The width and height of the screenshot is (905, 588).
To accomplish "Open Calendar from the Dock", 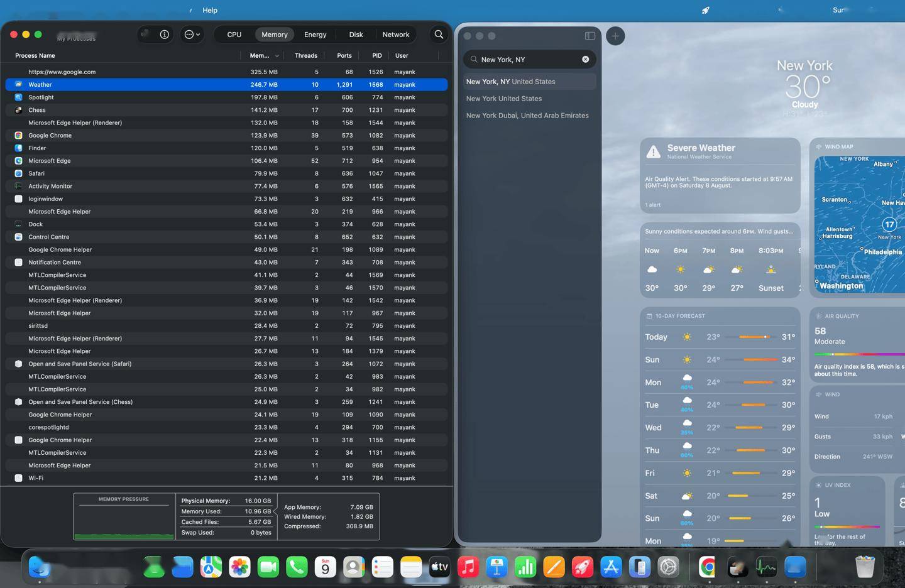I will (x=326, y=567).
